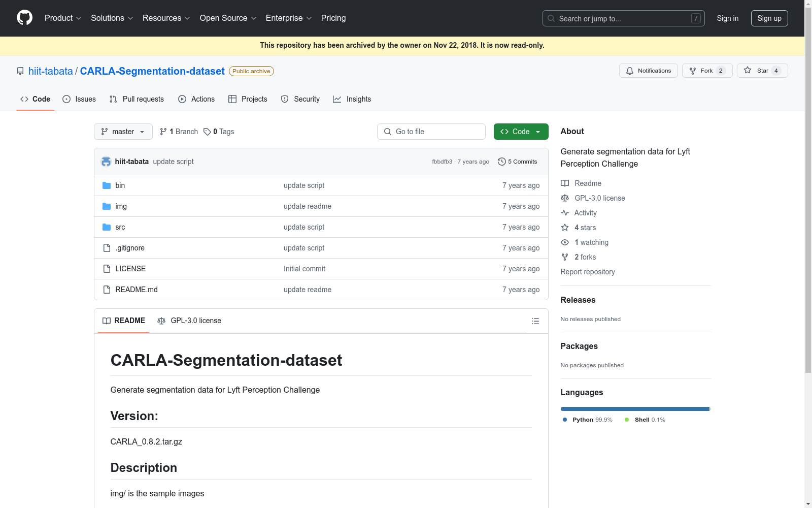Click the book icon beside Readme
This screenshot has height=508, width=812.
(x=565, y=183)
